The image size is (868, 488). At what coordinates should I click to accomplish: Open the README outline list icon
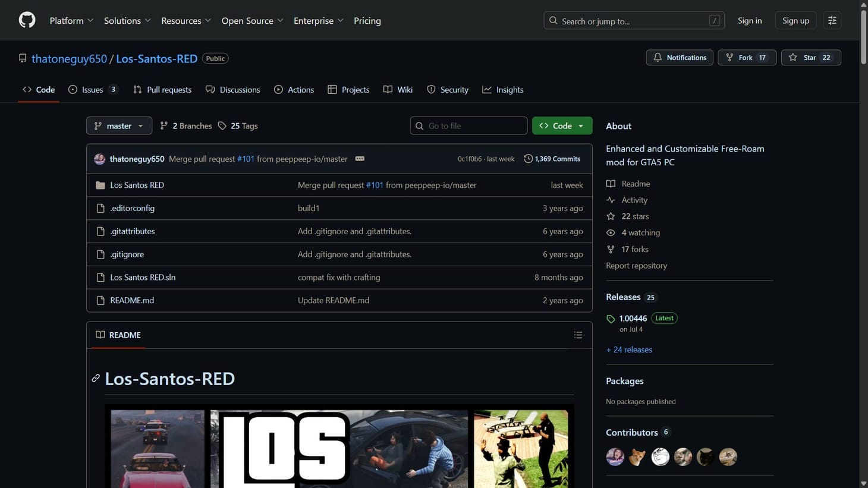pos(577,335)
